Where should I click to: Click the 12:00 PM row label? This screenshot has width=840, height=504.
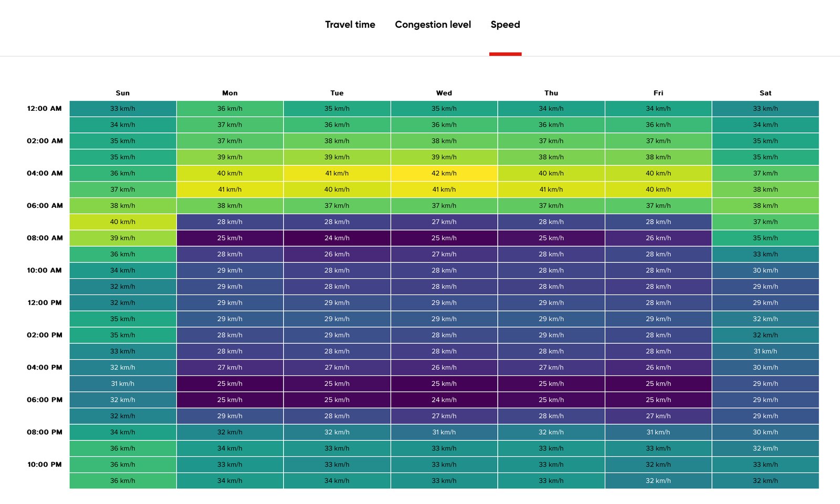(x=45, y=302)
